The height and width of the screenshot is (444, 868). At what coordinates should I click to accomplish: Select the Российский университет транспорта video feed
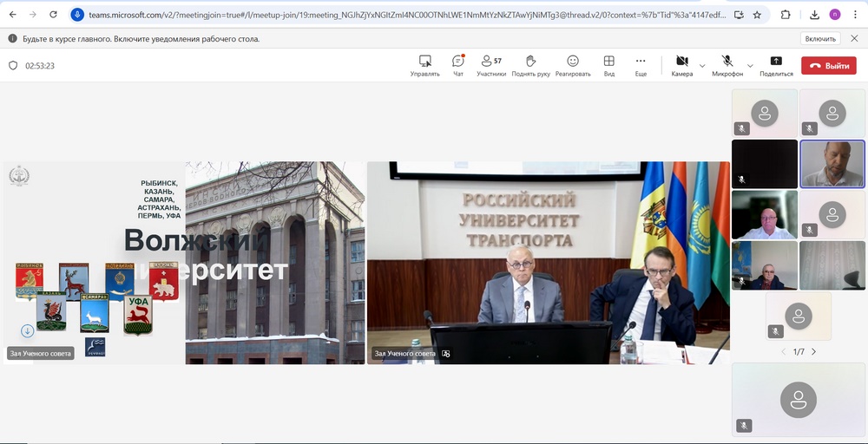coord(548,263)
